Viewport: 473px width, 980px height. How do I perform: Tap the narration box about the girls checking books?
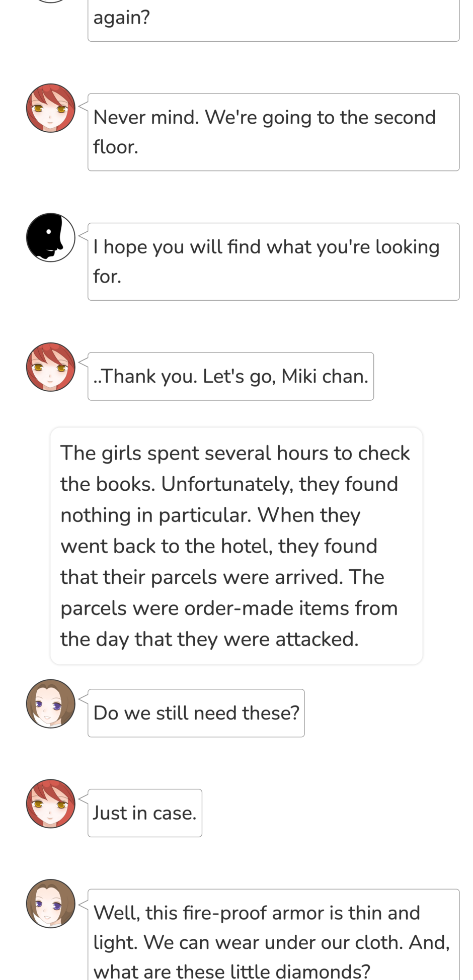236,546
